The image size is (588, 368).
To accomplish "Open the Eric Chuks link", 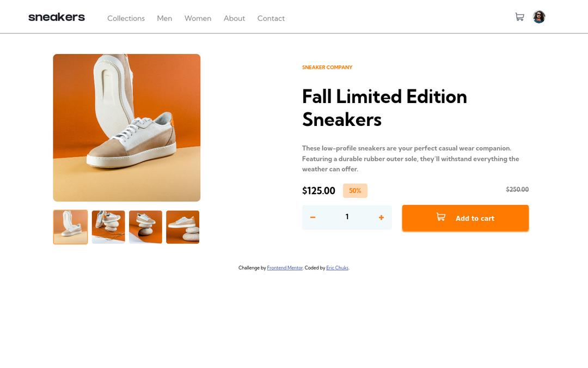I will [x=336, y=268].
